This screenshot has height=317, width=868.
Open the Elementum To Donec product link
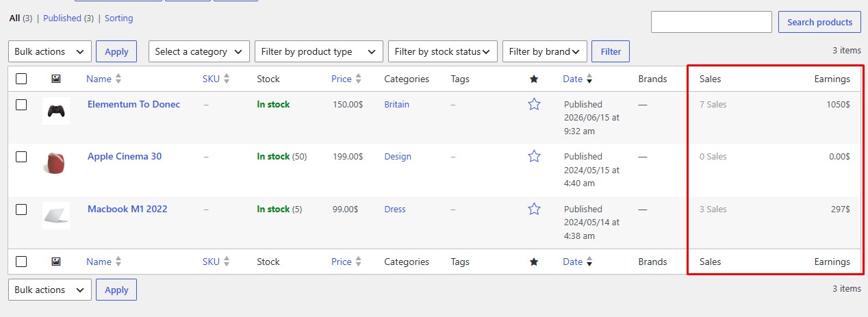(134, 104)
